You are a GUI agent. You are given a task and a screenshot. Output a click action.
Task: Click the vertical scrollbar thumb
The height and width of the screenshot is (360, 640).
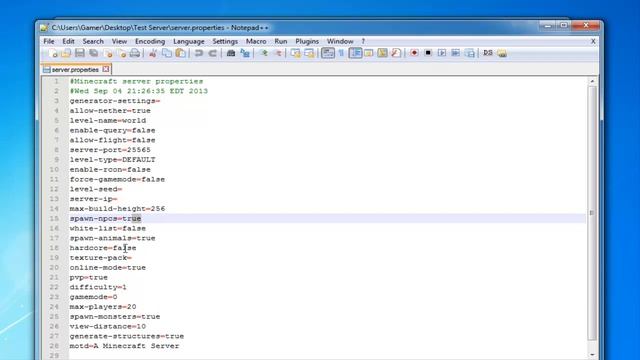592,213
